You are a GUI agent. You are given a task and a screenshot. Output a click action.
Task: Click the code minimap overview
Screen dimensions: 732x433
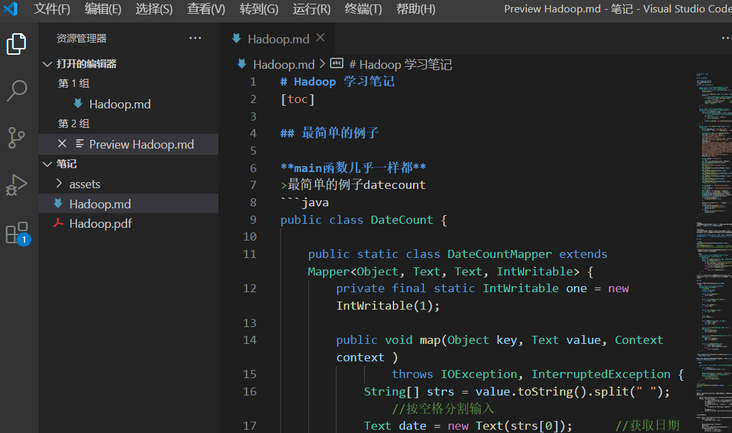click(x=713, y=252)
